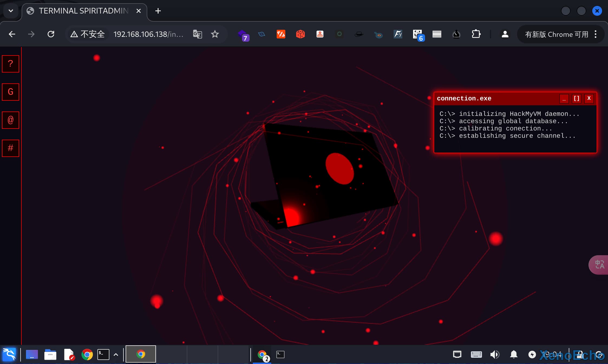
Task: Open the notification bell in tray
Action: [x=514, y=355]
